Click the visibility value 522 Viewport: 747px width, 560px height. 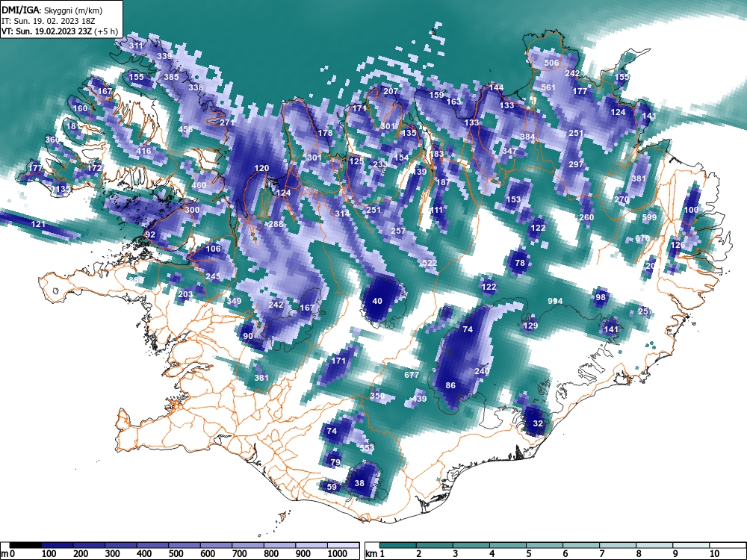click(x=430, y=263)
